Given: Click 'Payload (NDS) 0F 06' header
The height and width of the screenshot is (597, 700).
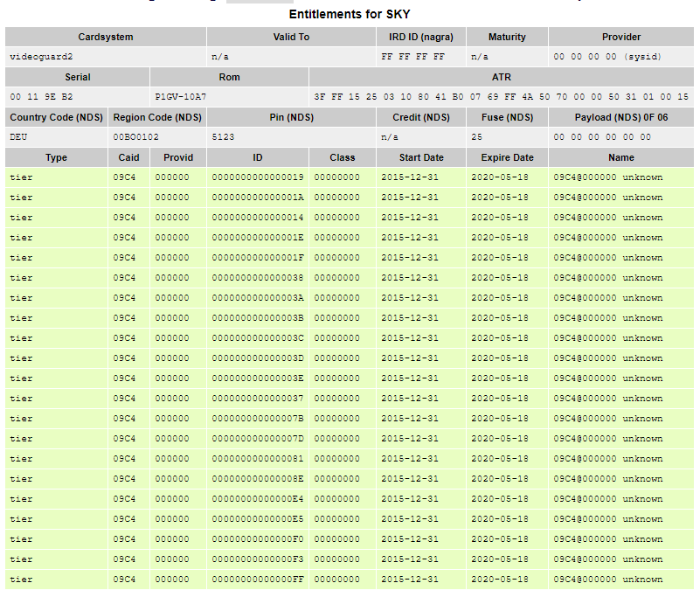Looking at the screenshot, I should (x=621, y=117).
